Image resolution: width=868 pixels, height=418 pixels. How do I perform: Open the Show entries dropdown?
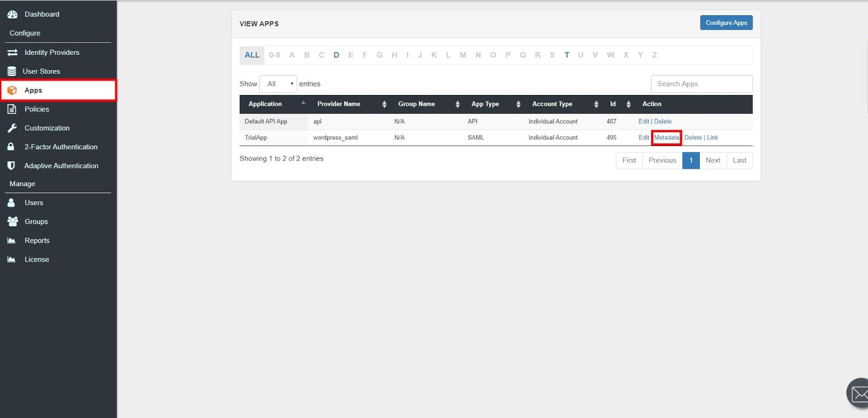click(278, 84)
